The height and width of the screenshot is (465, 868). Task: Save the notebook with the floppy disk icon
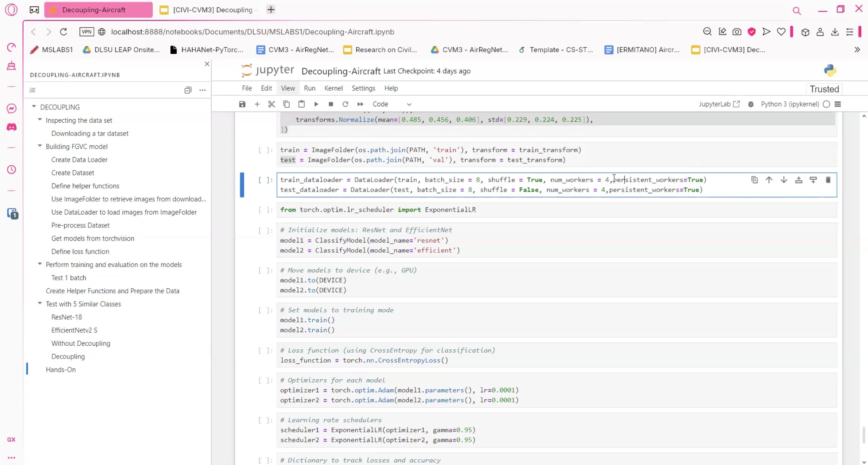242,104
